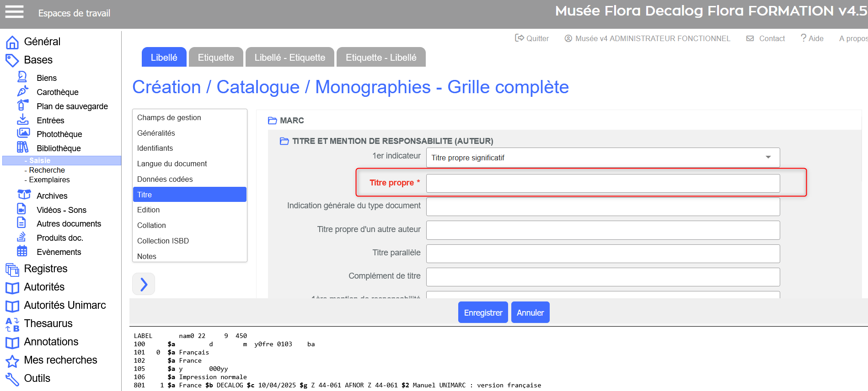Click the Bibliothèque books icon
The height and width of the screenshot is (391, 868).
tap(22, 147)
